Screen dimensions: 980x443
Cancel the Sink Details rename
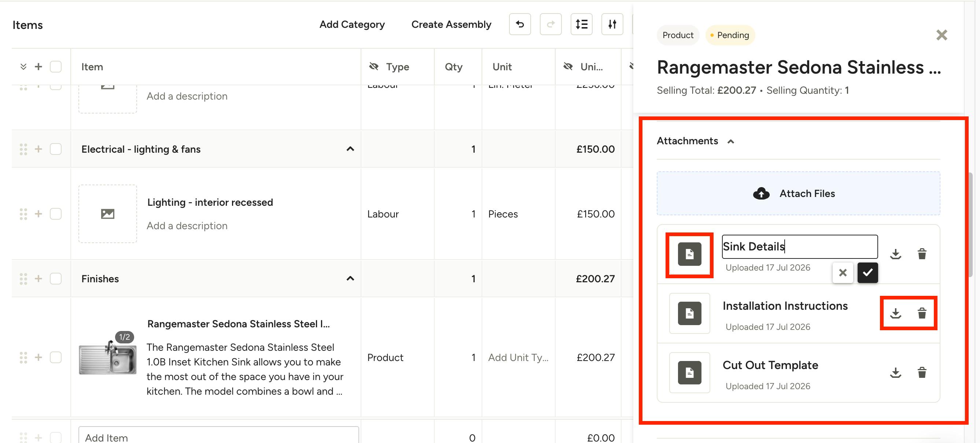[x=843, y=272]
